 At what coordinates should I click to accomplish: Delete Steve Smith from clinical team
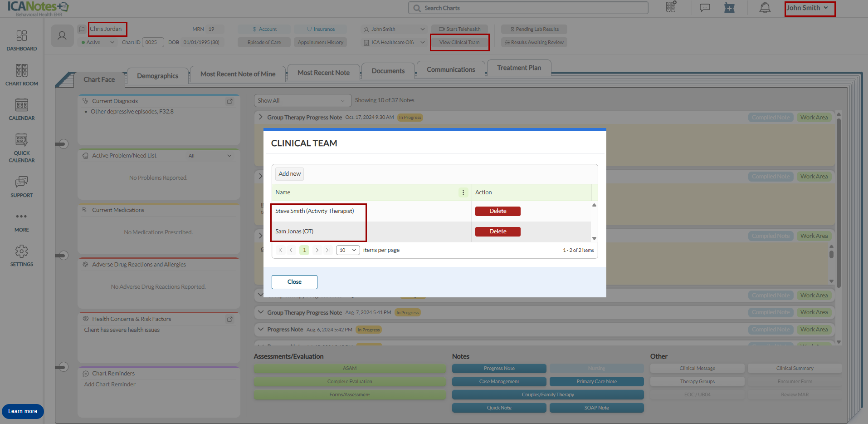point(497,211)
